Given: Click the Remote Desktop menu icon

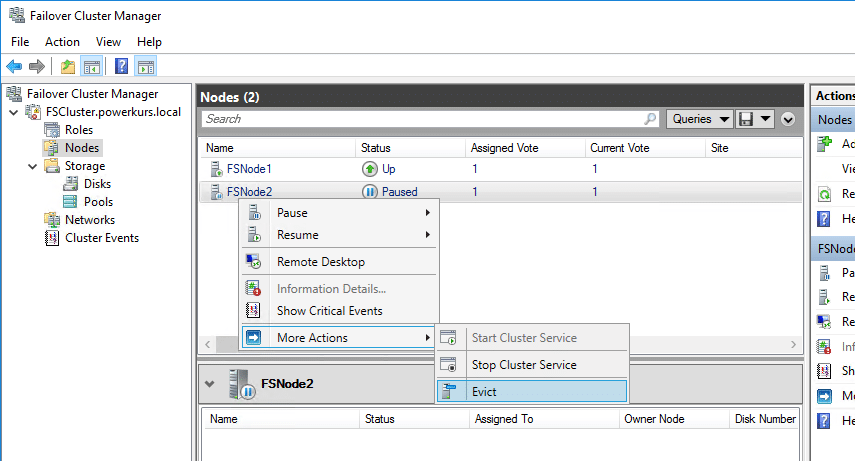Looking at the screenshot, I should click(x=254, y=262).
